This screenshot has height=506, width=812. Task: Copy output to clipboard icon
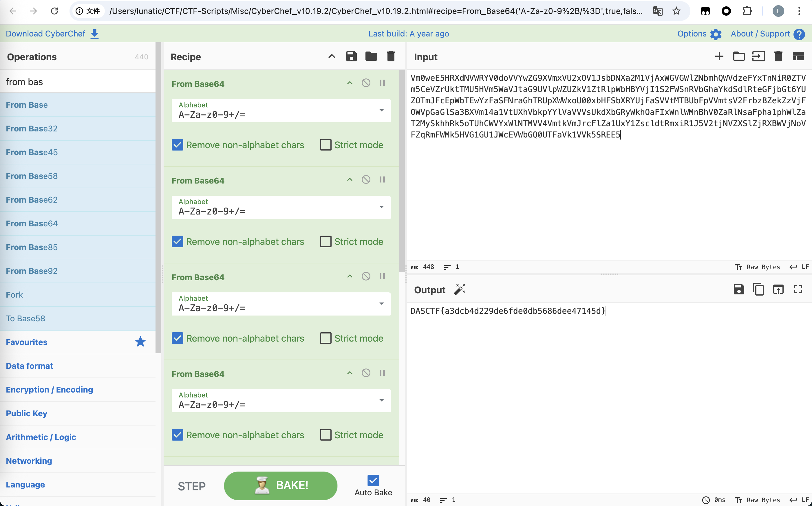(x=758, y=289)
